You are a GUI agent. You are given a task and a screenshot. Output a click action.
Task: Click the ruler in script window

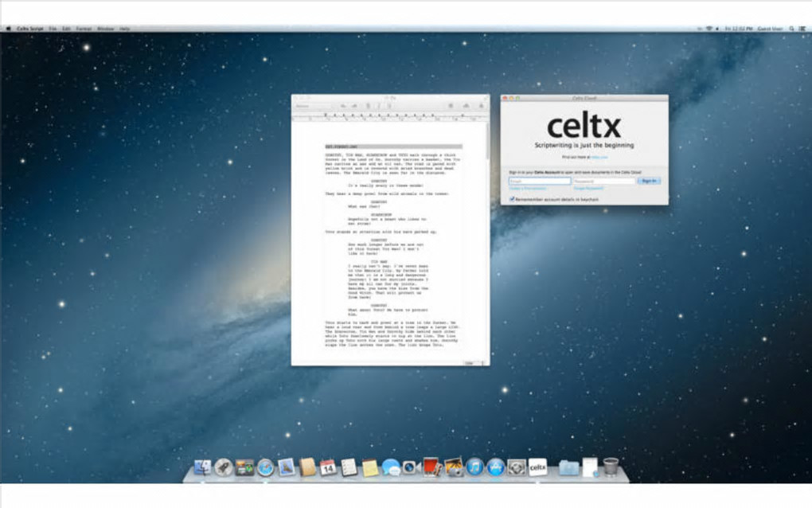pyautogui.click(x=390, y=118)
